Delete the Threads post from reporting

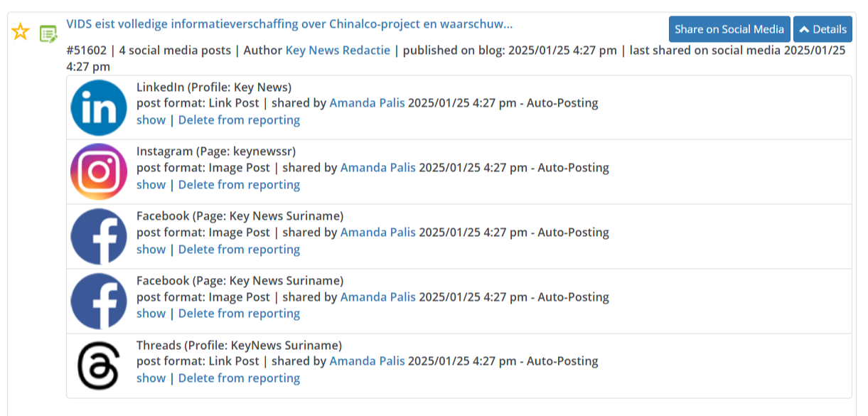(239, 378)
